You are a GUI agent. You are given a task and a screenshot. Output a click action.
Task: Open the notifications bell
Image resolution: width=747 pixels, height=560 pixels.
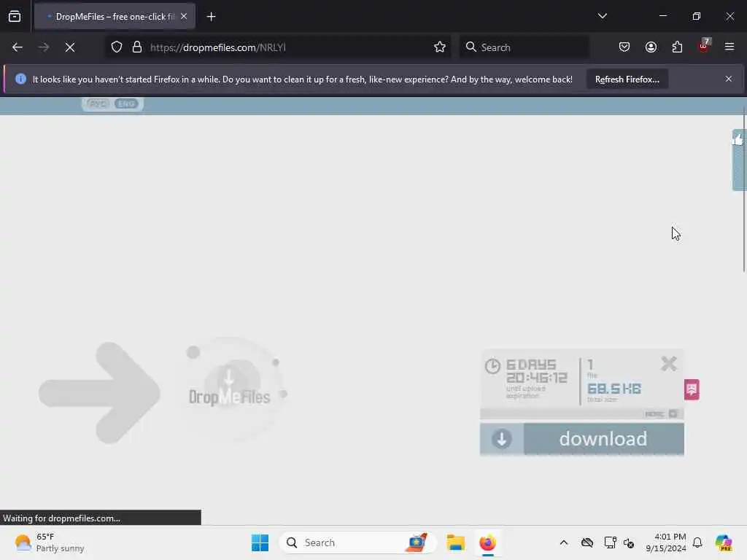click(697, 542)
